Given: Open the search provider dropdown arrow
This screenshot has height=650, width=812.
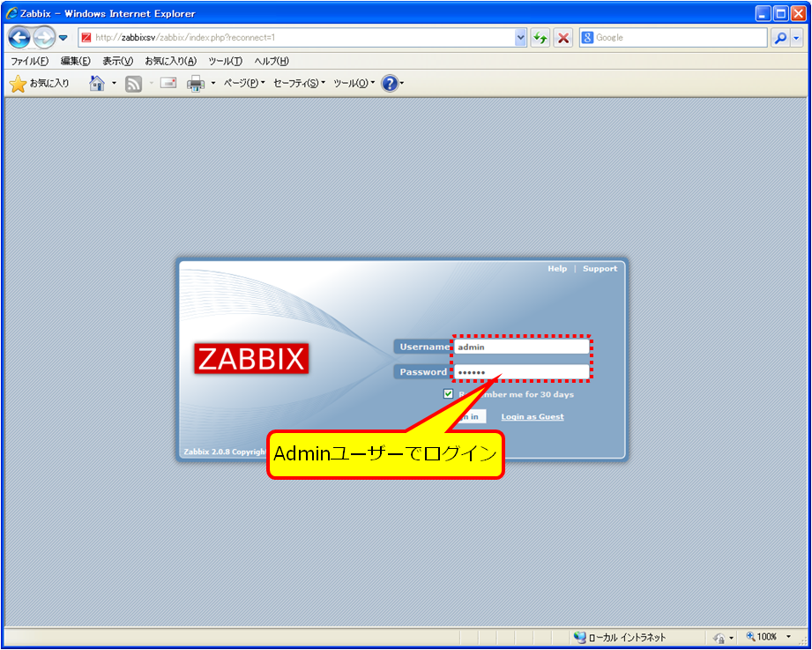Looking at the screenshot, I should pos(796,38).
